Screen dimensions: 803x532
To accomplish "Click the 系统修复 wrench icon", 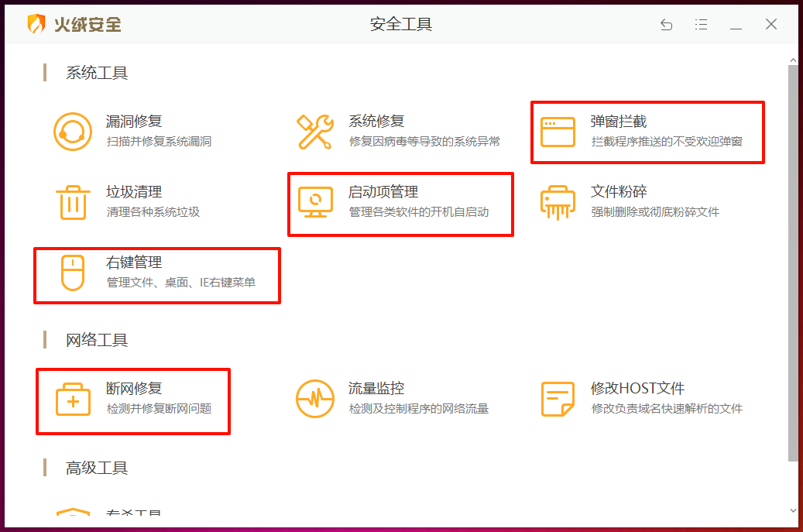I will click(315, 132).
